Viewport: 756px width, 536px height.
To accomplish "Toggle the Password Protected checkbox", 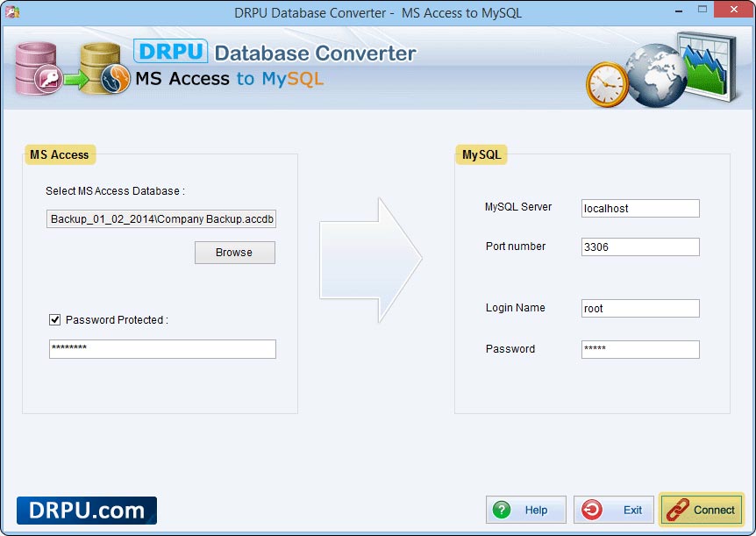I will pyautogui.click(x=55, y=319).
